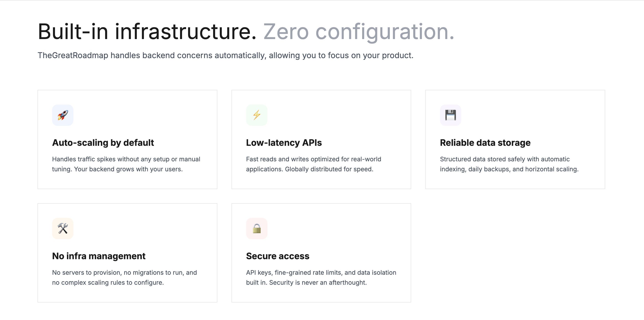
Task: Click the No infra management heading
Action: click(x=99, y=256)
